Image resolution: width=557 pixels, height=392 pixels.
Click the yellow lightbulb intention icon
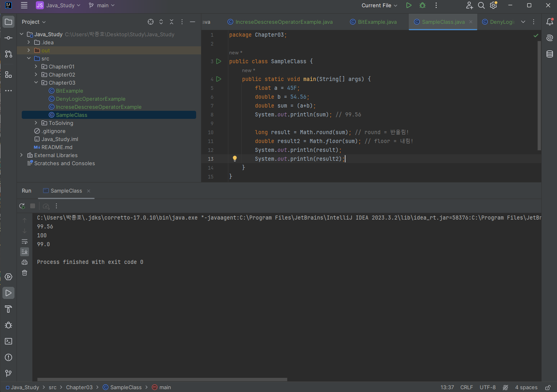235,159
